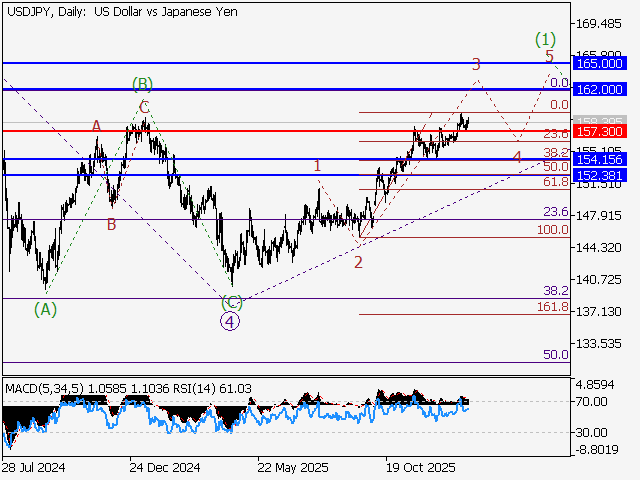Viewport: 640px width, 480px height.
Task: Click the green (1) wave label
Action: coord(545,39)
